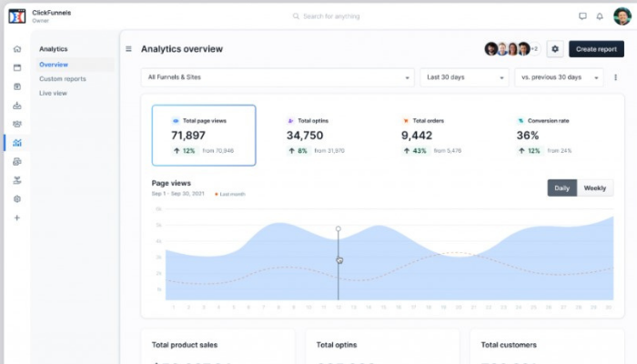Image resolution: width=637 pixels, height=364 pixels.
Task: Click the Create report button
Action: tap(596, 49)
